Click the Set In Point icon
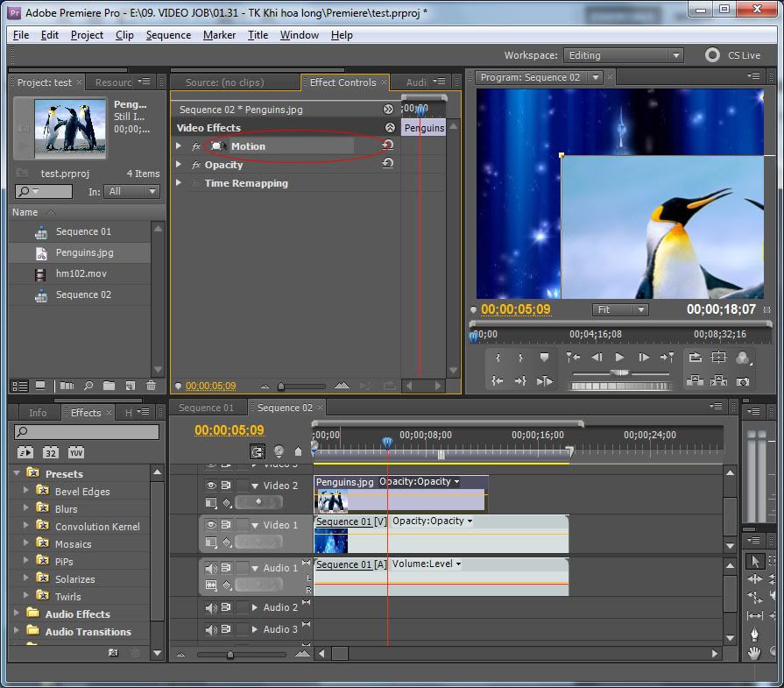The height and width of the screenshot is (688, 784). click(x=498, y=358)
